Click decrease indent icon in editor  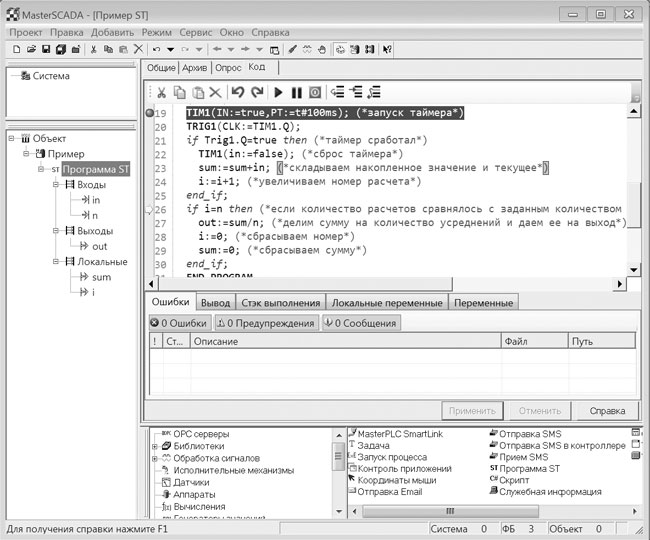(x=337, y=92)
